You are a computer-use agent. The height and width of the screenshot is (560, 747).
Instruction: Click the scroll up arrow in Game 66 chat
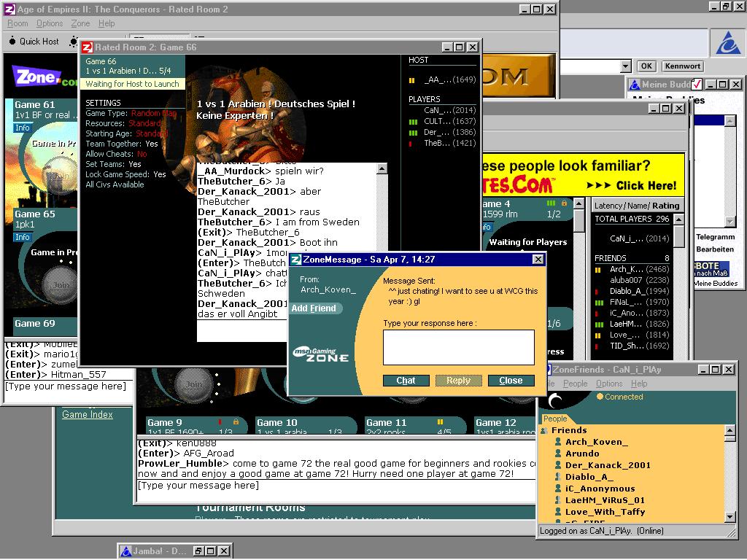click(382, 168)
